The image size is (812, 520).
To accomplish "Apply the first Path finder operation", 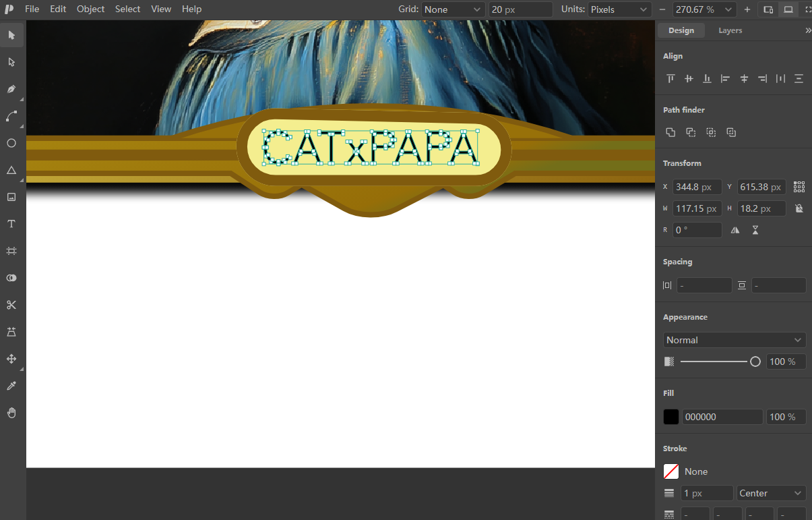I will pos(670,133).
